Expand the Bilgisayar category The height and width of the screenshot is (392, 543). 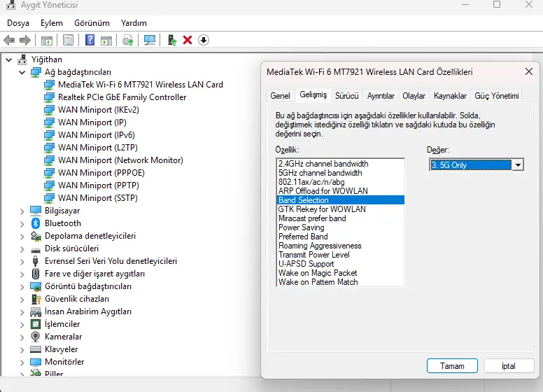[x=22, y=211]
